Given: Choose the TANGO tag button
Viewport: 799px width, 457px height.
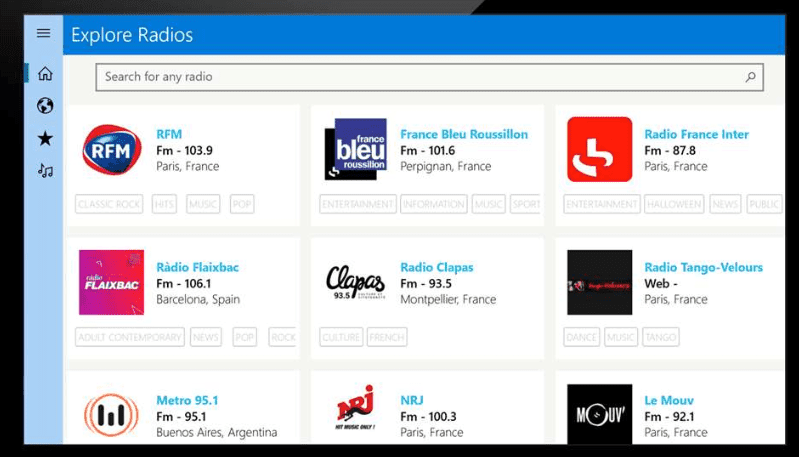Looking at the screenshot, I should [x=660, y=337].
